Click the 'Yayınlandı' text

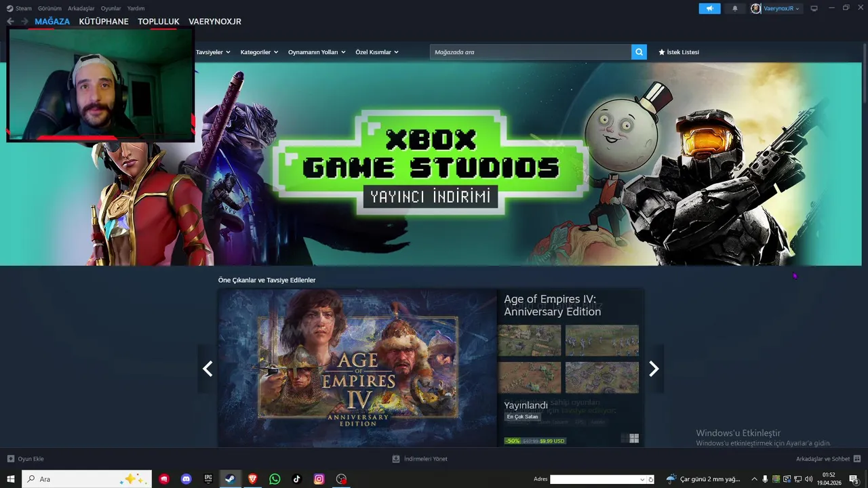point(526,405)
